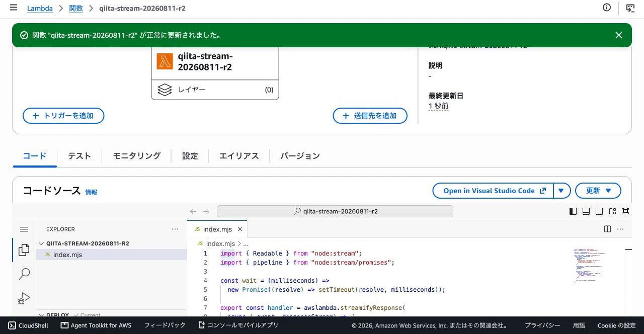Click the レイヤー stack icon
This screenshot has height=334, width=644.
(165, 90)
